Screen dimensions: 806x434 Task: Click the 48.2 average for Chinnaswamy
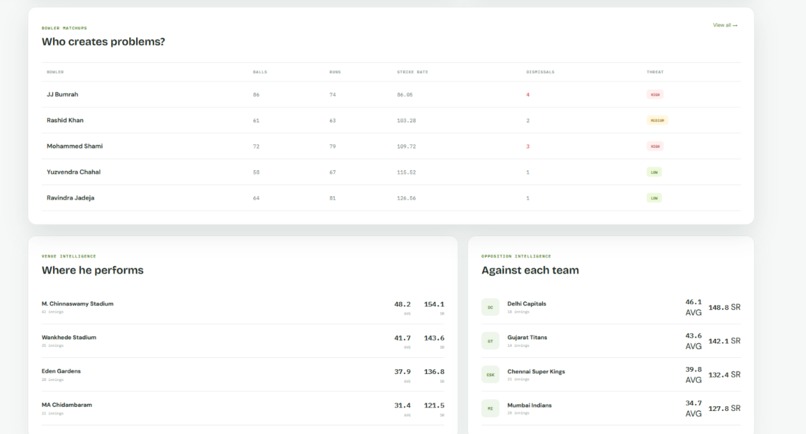pyautogui.click(x=402, y=304)
